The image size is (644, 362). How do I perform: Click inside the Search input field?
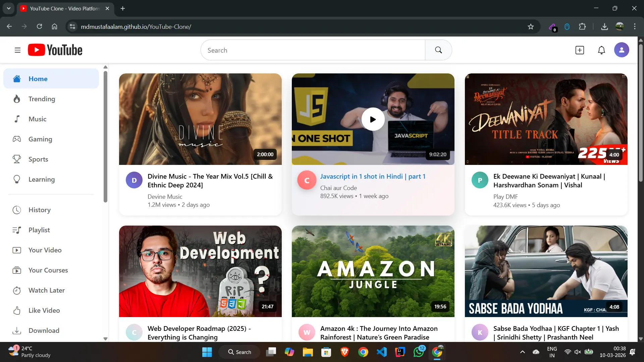point(312,50)
